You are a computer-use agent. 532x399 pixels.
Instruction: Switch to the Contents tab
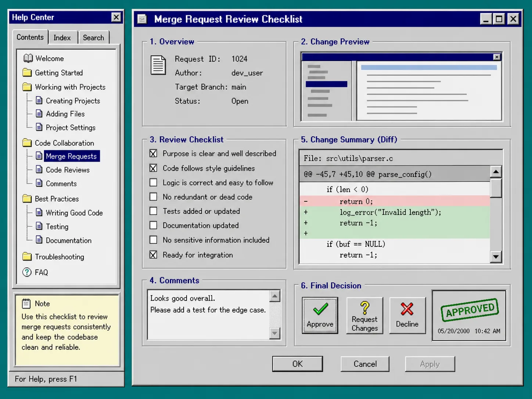click(30, 37)
